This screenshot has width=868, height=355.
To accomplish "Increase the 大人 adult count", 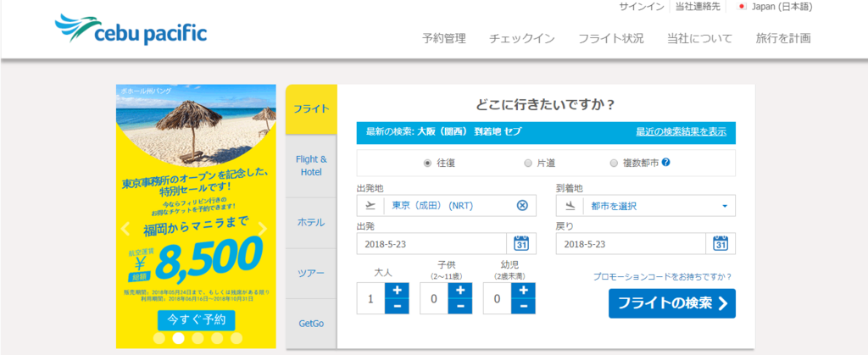I will pos(397,291).
